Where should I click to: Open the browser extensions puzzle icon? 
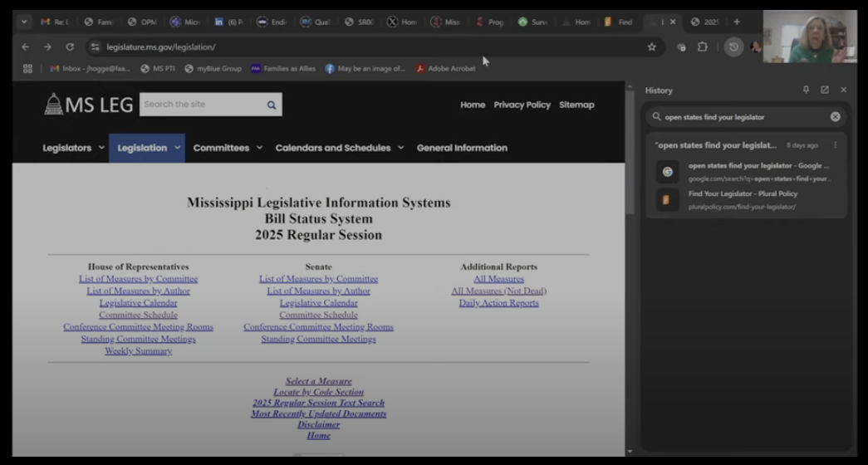click(702, 47)
